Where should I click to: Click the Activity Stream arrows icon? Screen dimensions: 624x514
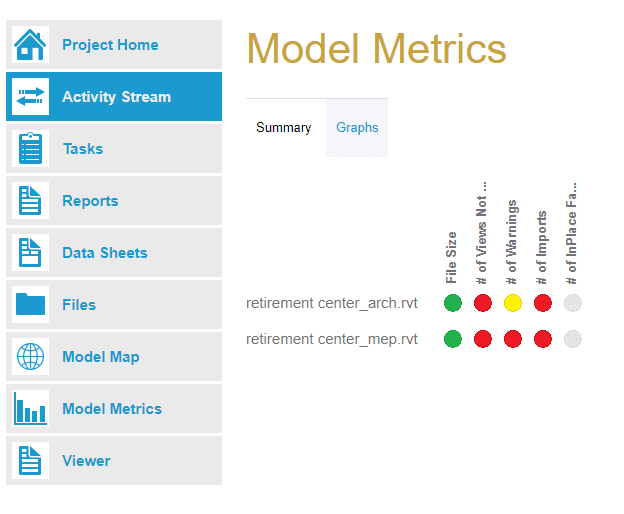pyautogui.click(x=30, y=97)
